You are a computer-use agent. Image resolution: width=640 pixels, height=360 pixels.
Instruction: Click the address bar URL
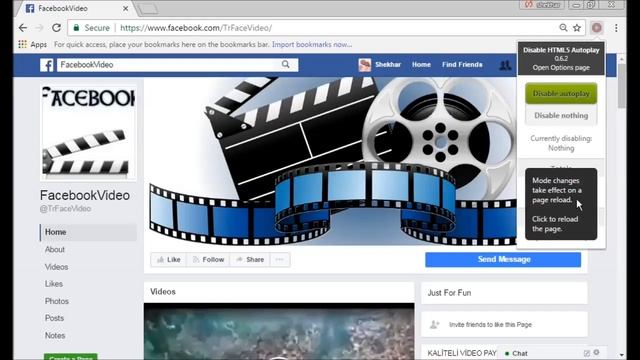(x=196, y=28)
